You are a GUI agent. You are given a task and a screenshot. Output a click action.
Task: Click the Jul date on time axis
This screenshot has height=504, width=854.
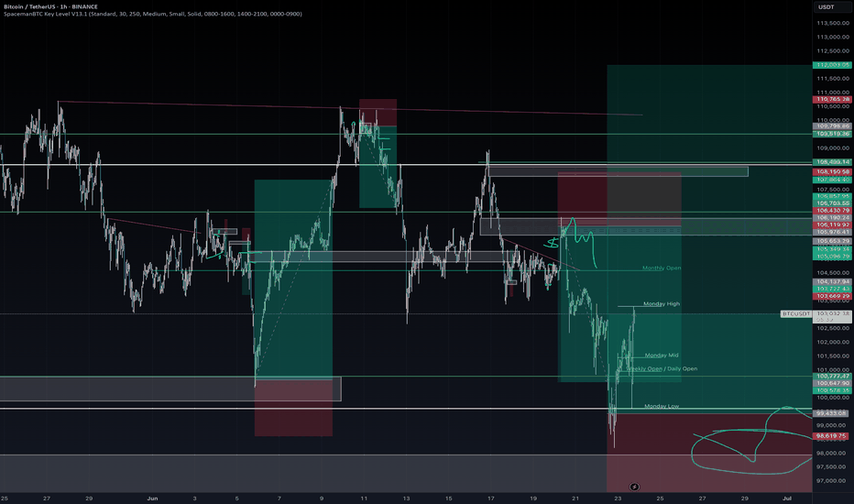tap(786, 498)
